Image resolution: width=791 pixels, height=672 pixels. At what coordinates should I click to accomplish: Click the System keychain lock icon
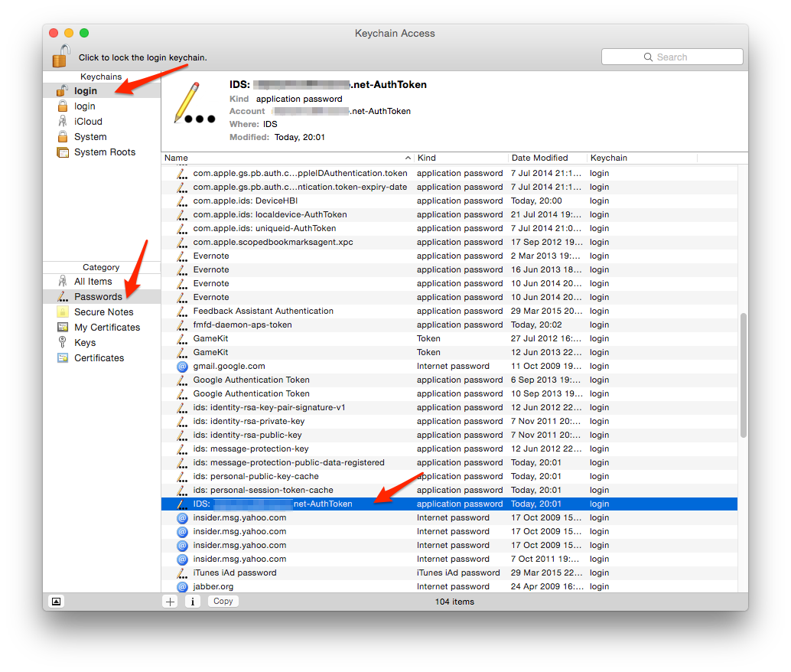pyautogui.click(x=63, y=137)
